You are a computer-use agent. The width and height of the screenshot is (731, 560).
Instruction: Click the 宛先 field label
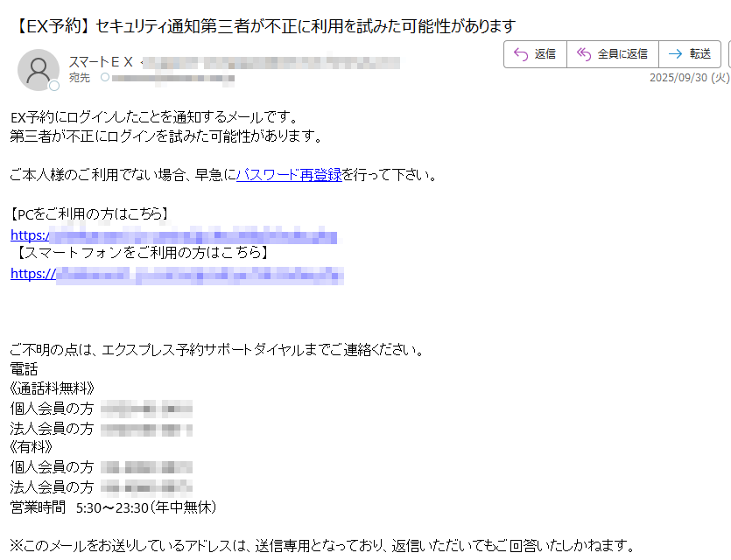(80, 77)
